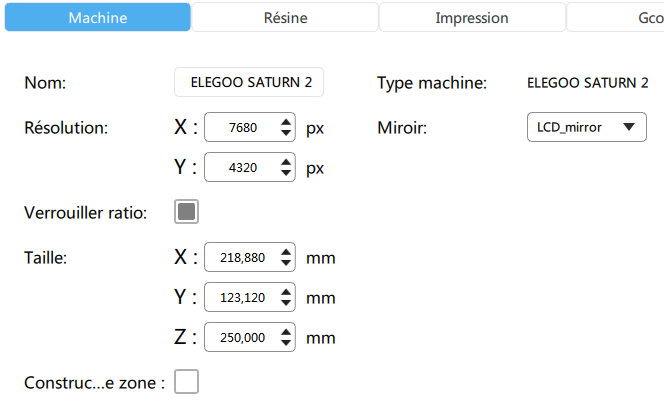
Task: Select the Machine tab
Action: point(97,18)
